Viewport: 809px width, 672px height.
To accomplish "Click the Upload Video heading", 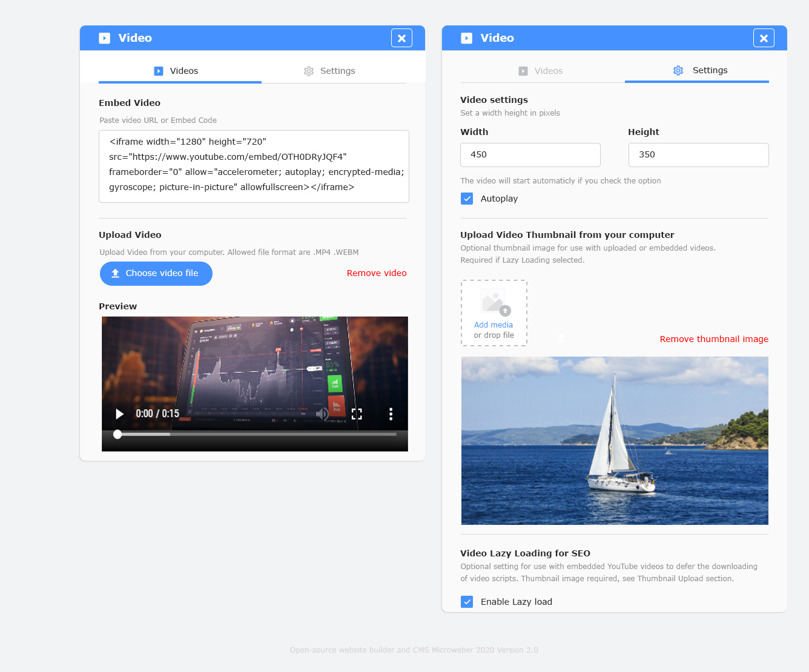I will [x=130, y=235].
